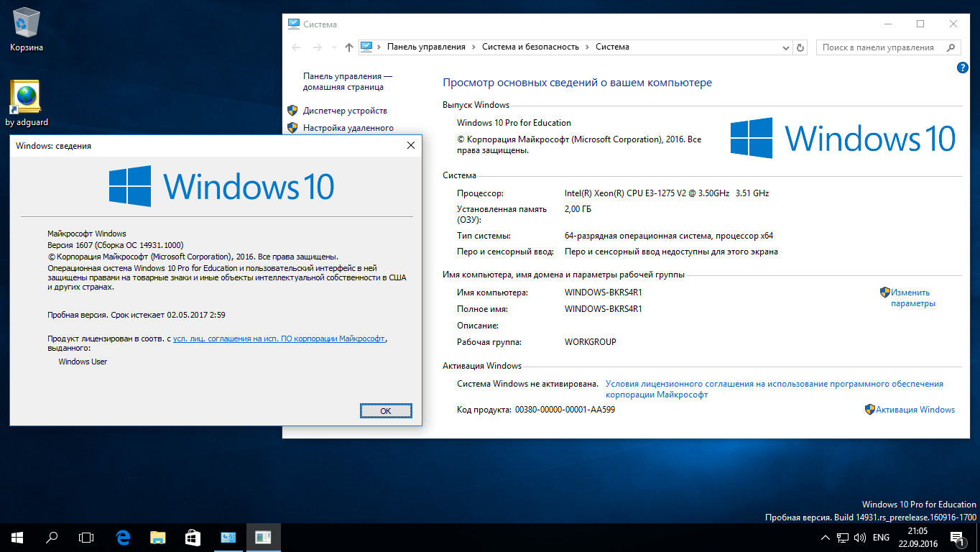
Task: Click the Intel Xeon processor text
Action: tap(667, 193)
